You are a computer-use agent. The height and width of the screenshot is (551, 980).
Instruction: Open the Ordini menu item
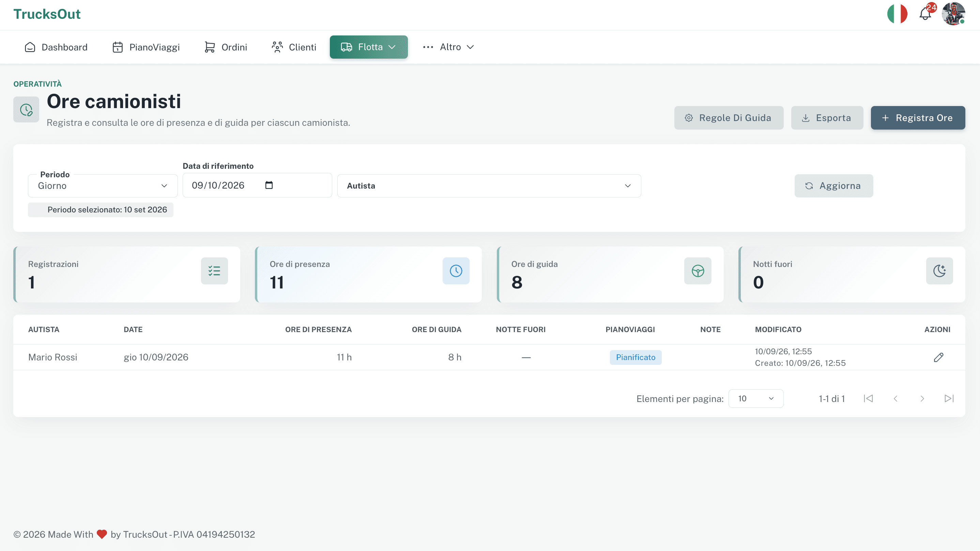226,47
